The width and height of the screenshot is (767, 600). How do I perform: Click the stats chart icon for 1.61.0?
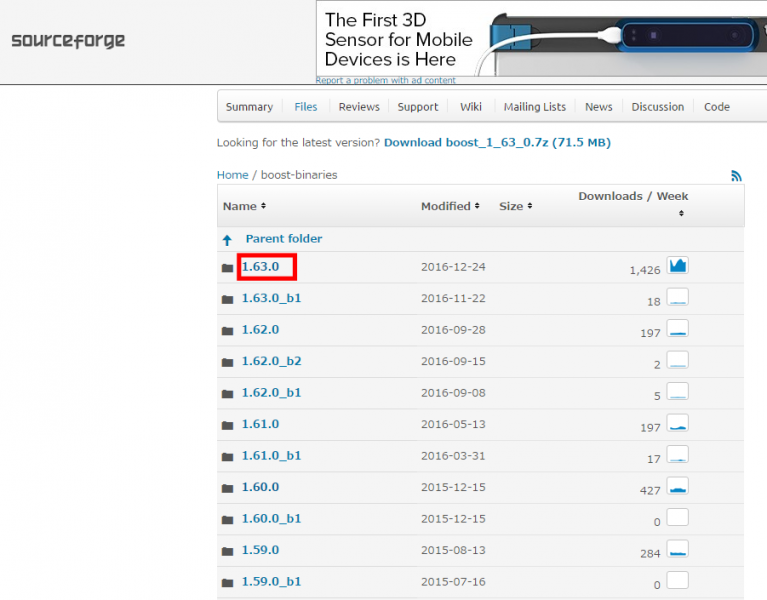(677, 424)
